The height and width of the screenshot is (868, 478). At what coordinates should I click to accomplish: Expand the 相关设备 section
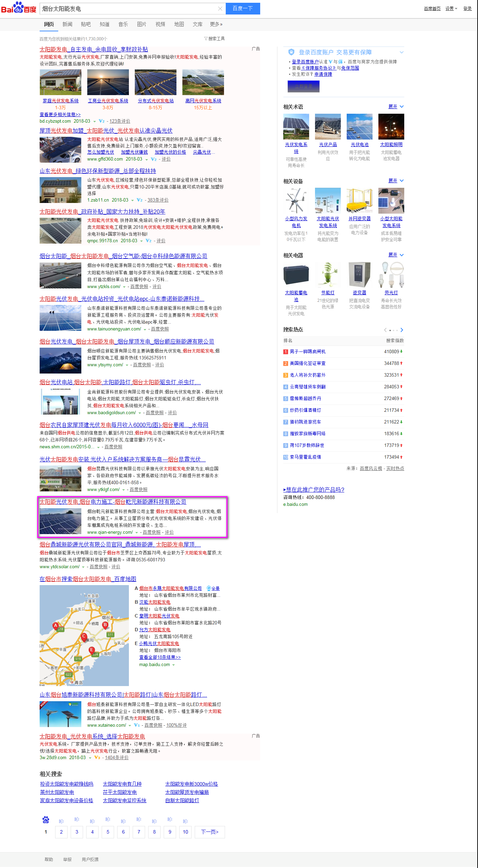point(396,181)
